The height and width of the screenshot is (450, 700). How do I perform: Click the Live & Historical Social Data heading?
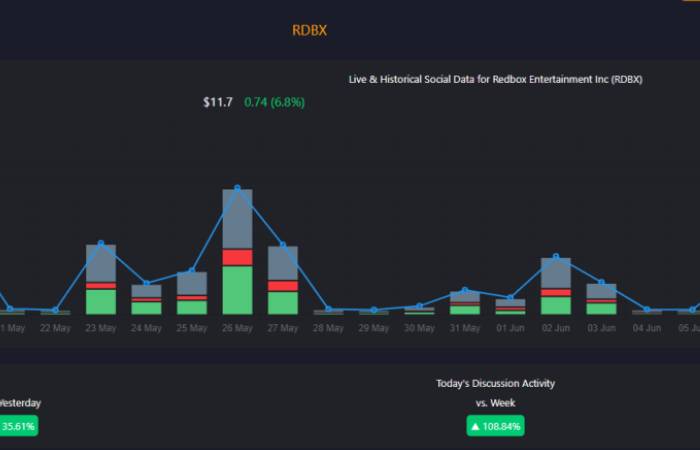pos(495,79)
